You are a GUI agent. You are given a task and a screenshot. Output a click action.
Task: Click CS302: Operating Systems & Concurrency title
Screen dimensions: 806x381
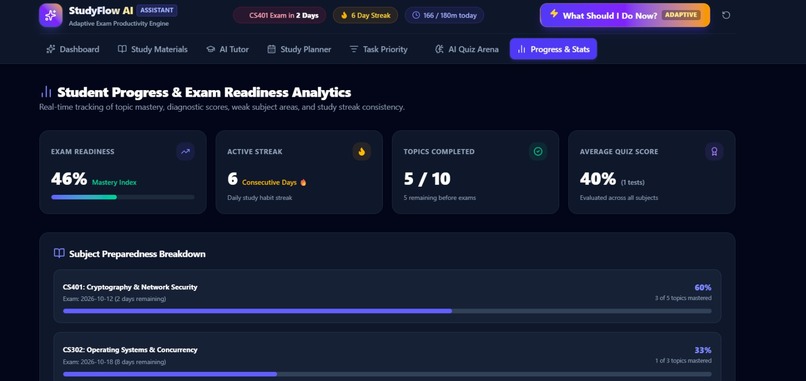[x=130, y=350]
